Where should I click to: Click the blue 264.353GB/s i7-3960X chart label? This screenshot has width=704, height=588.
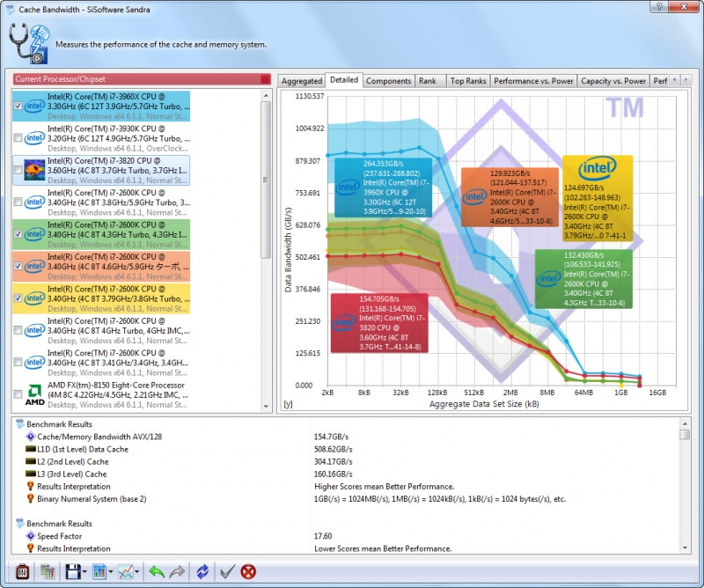[x=383, y=187]
